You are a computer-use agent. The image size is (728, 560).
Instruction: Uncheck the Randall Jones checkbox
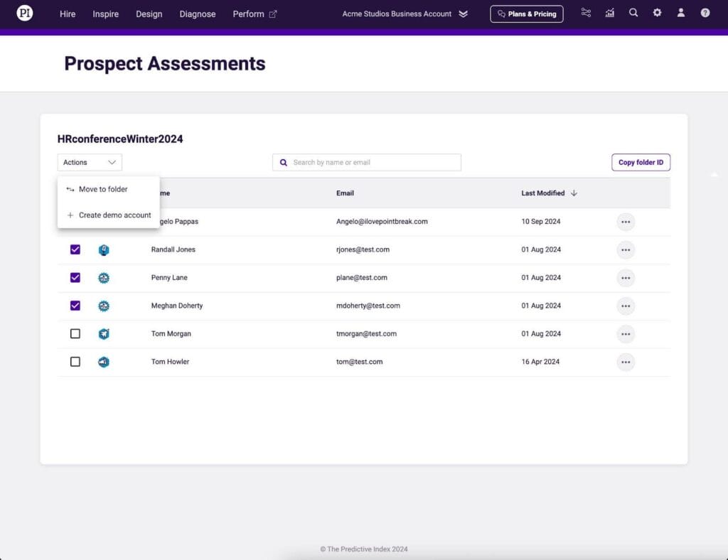pyautogui.click(x=75, y=249)
